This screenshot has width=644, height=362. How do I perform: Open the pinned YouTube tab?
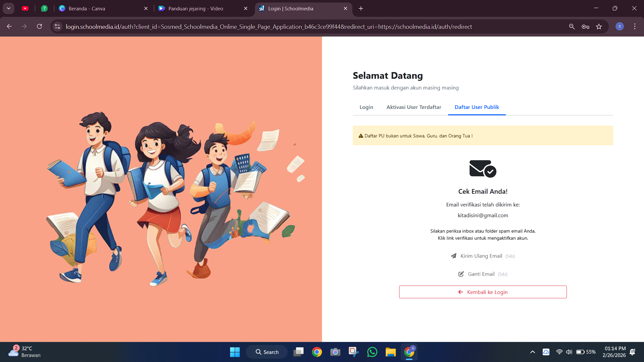[x=25, y=8]
